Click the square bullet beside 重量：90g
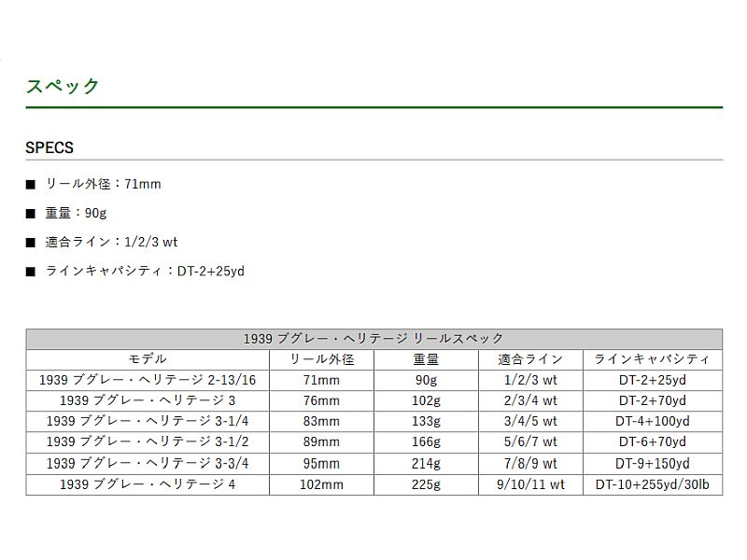The height and width of the screenshot is (560, 747). click(30, 214)
